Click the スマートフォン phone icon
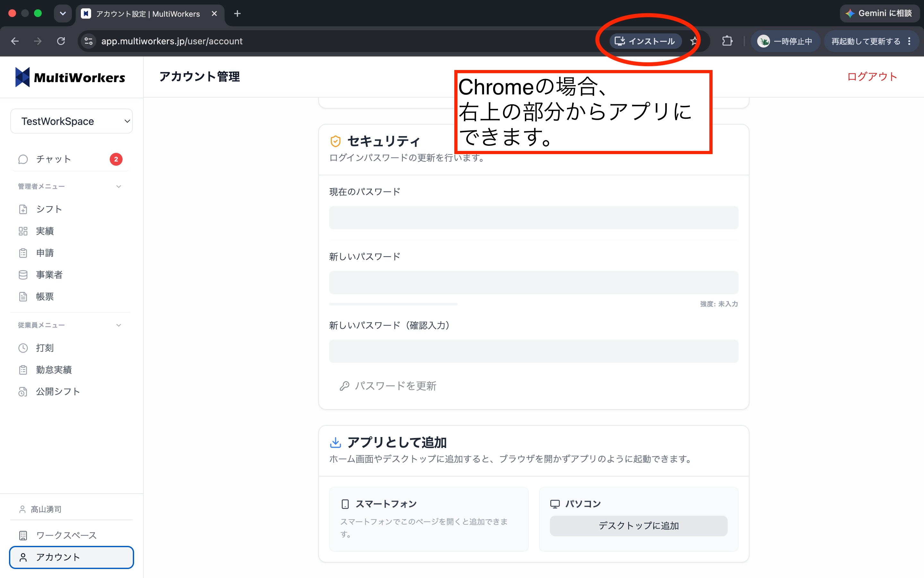Image resolution: width=924 pixels, height=578 pixels. pos(345,504)
